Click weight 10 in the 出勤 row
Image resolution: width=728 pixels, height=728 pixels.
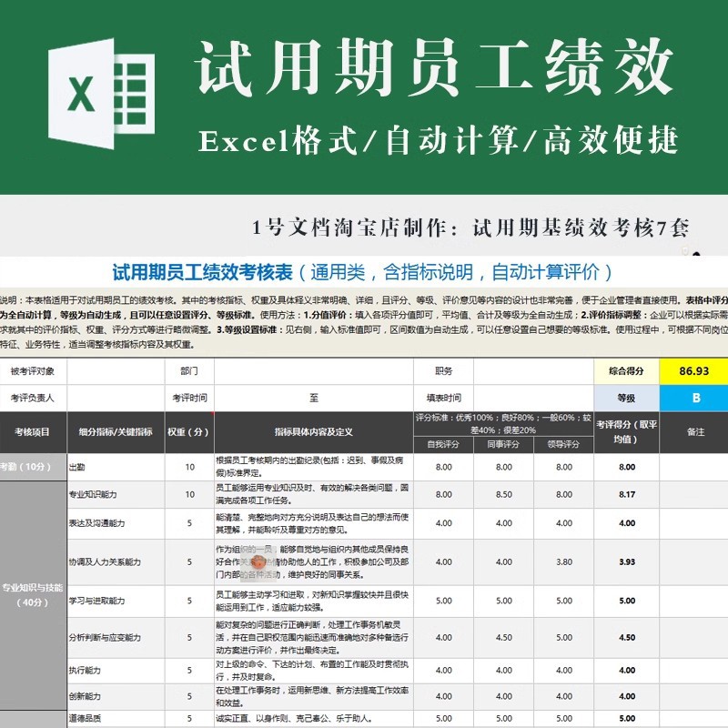(x=189, y=467)
